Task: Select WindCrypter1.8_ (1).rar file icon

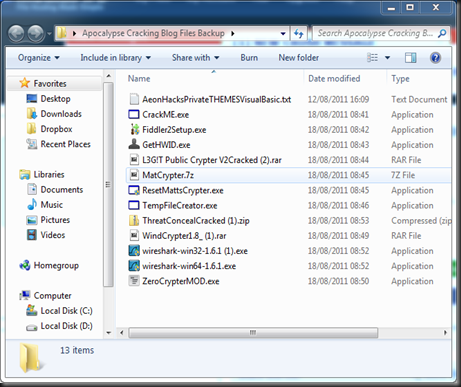Action: 134,235
